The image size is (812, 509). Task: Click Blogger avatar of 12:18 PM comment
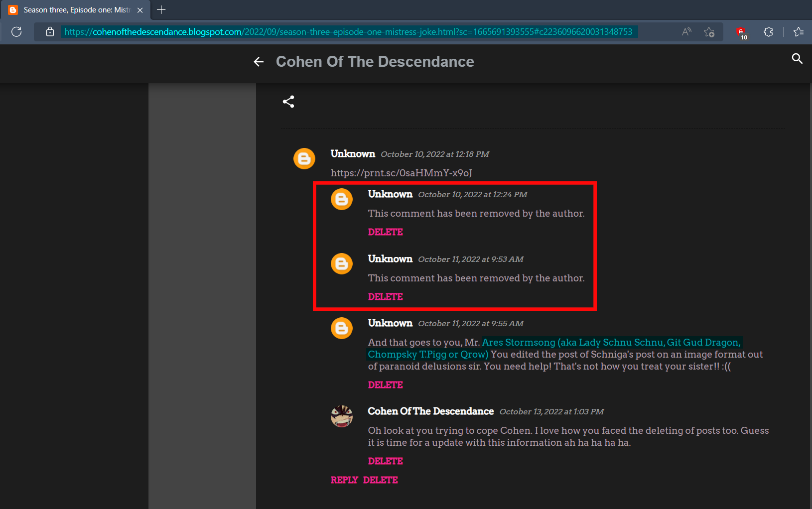304,159
